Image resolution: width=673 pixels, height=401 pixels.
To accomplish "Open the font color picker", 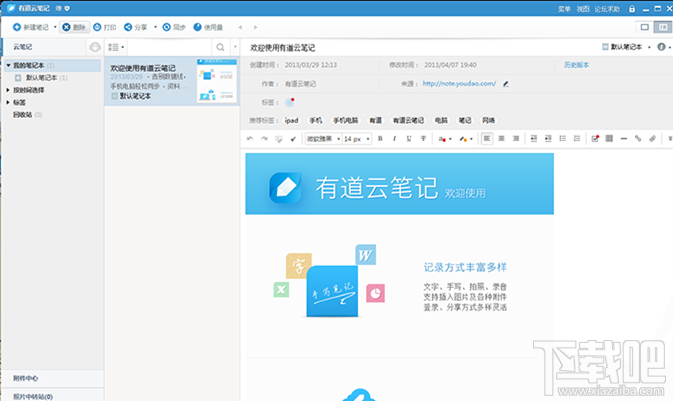I will (444, 139).
